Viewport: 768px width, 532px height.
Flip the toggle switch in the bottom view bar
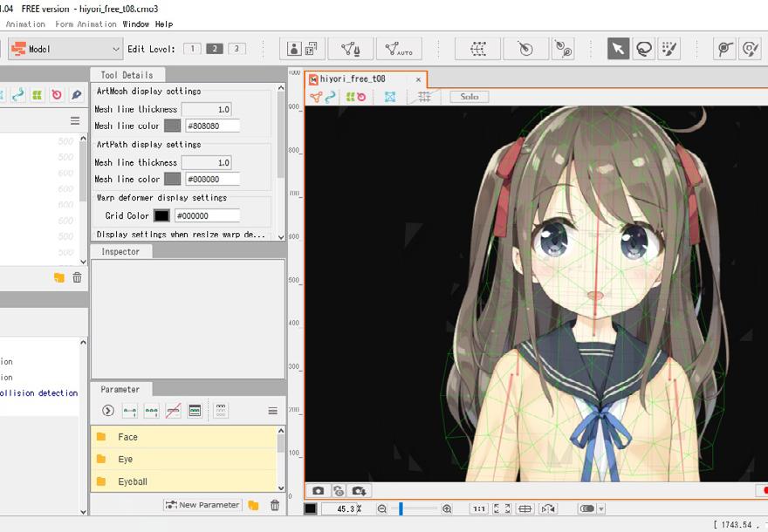(586, 509)
